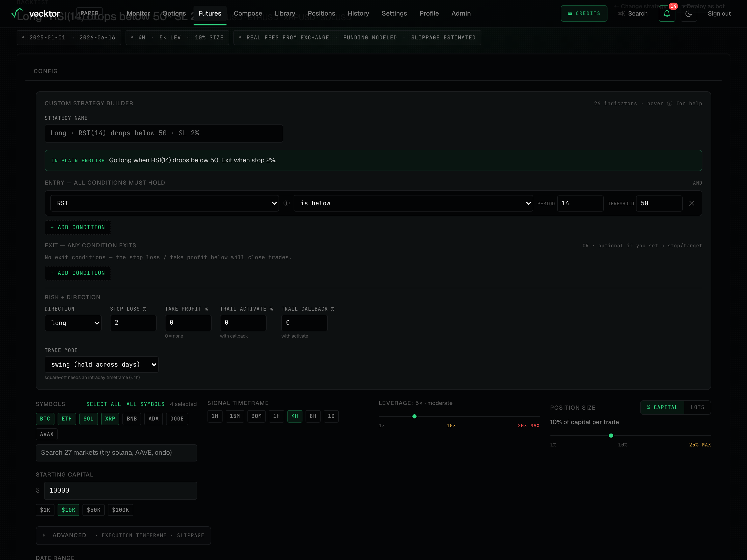Image resolution: width=747 pixels, height=560 pixels.
Task: Set starting capital preset $1K
Action: [x=45, y=510]
